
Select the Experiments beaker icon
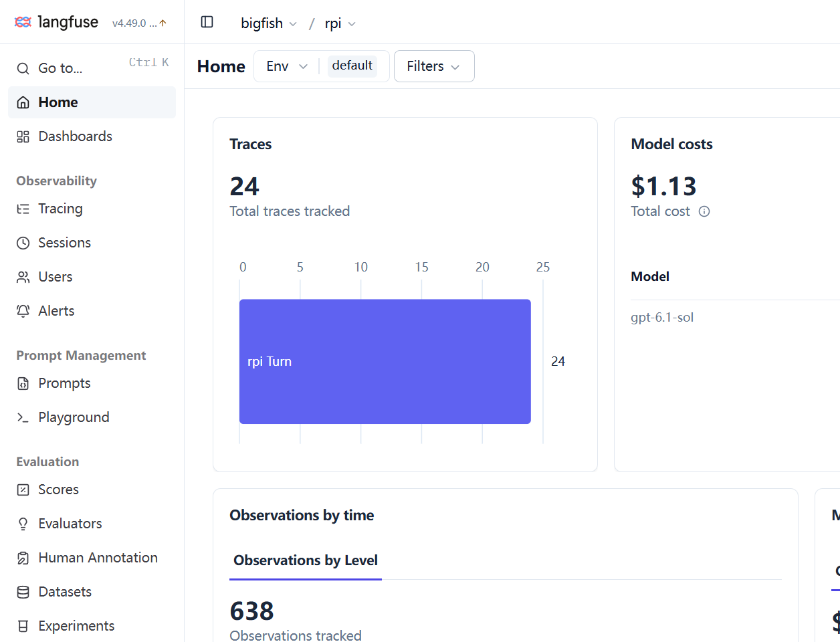point(23,626)
